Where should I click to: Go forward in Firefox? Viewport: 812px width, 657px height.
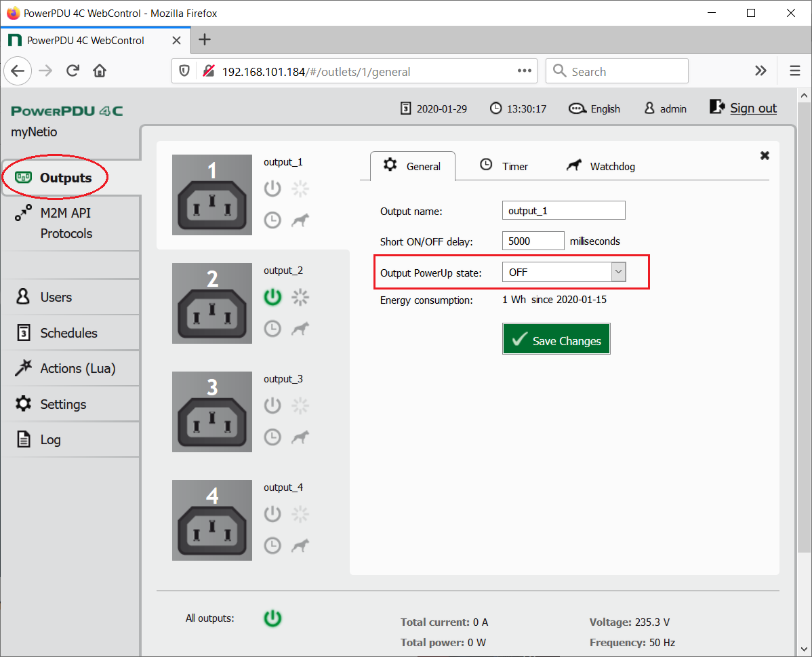pos(45,71)
